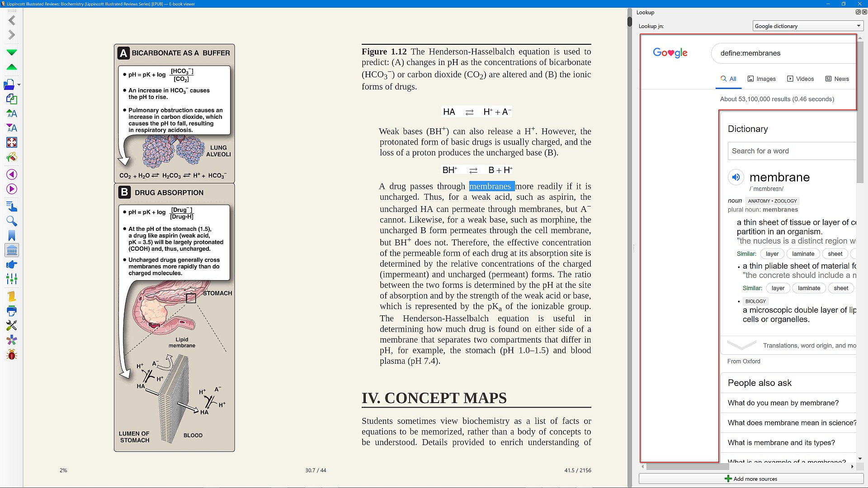The image size is (868, 488).
Task: Click the 'Search for a word' field
Action: (x=792, y=151)
